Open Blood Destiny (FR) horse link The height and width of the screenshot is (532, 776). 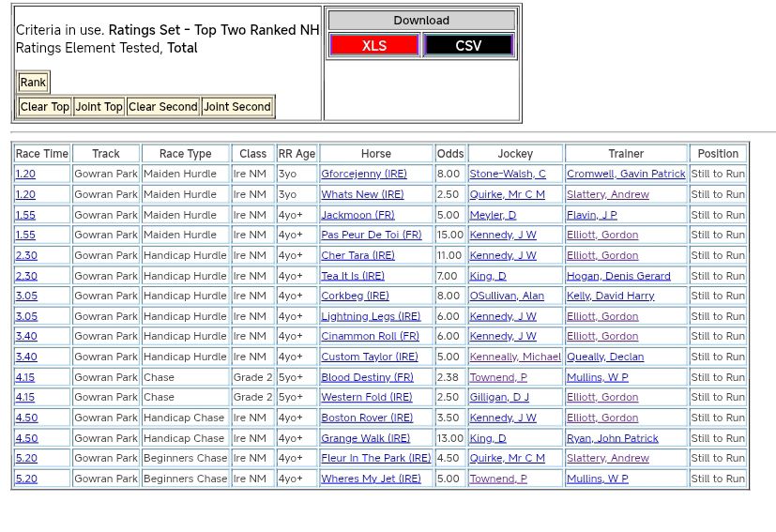(x=367, y=377)
